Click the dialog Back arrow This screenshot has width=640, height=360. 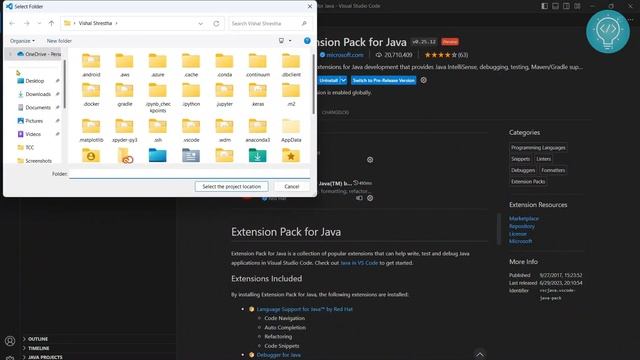(12, 23)
